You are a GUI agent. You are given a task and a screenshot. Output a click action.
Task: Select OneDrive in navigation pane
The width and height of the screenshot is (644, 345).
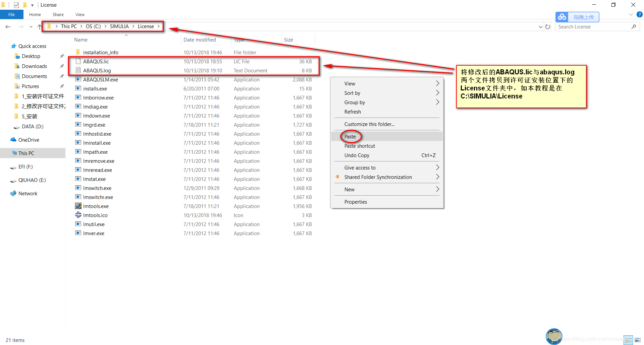pyautogui.click(x=29, y=140)
